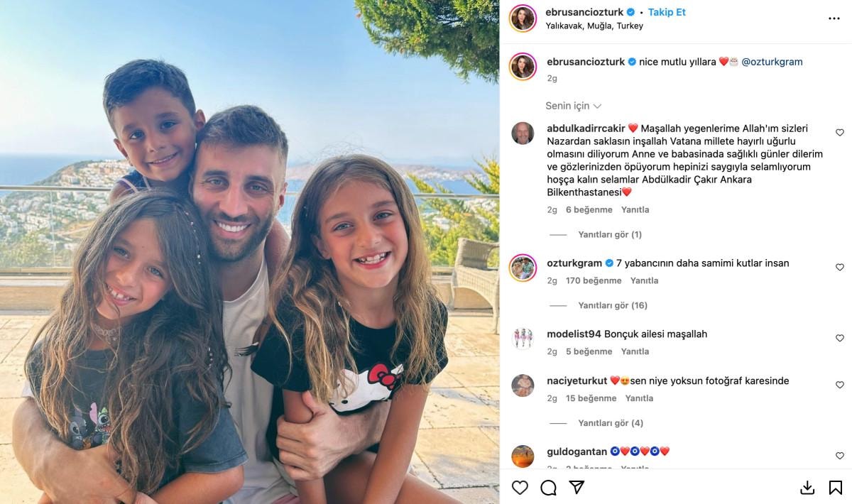This screenshot has height=504, width=852.
Task: Open Yalıkavak, Muğla, Turkey location
Action: (594, 26)
